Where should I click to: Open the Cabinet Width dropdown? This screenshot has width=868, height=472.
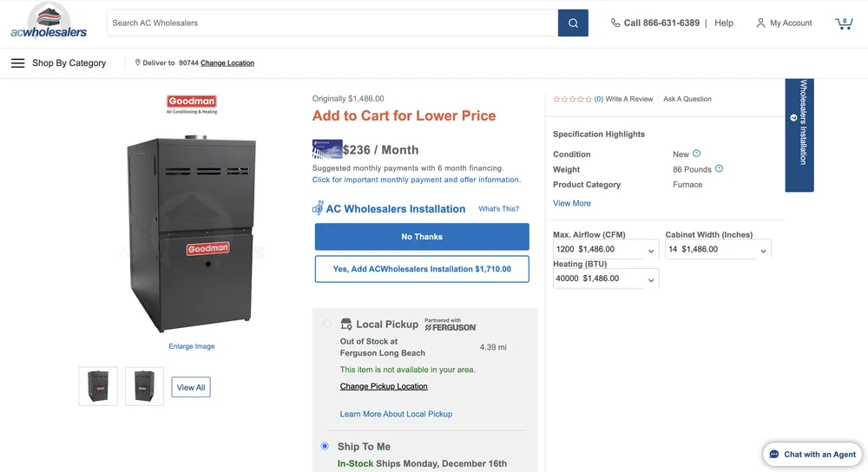click(717, 250)
